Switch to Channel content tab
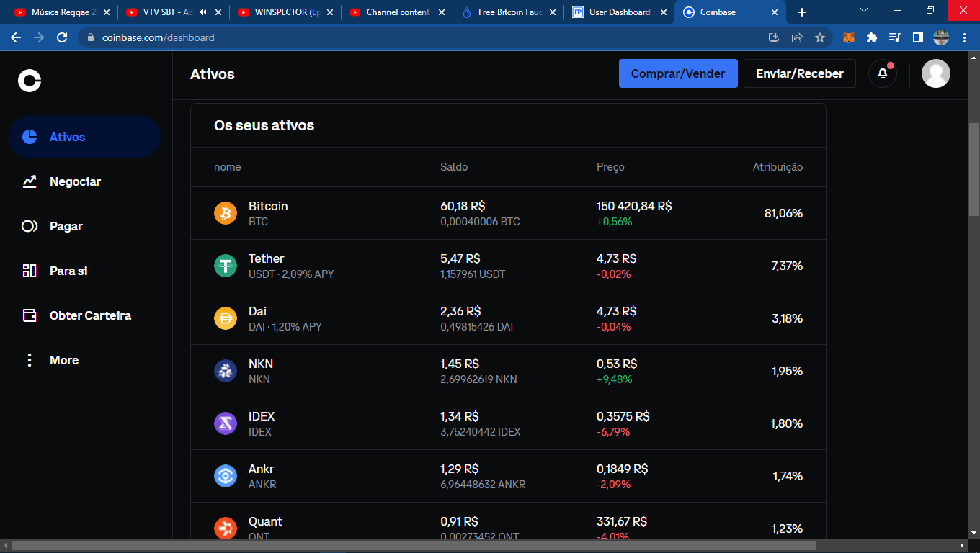 coord(398,12)
